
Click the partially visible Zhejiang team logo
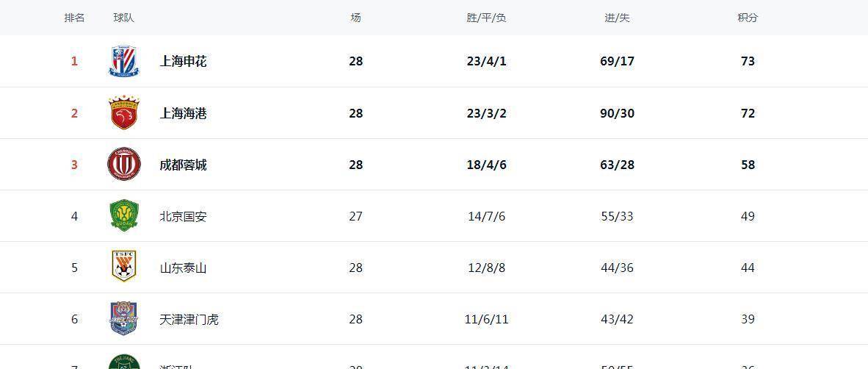click(x=124, y=362)
